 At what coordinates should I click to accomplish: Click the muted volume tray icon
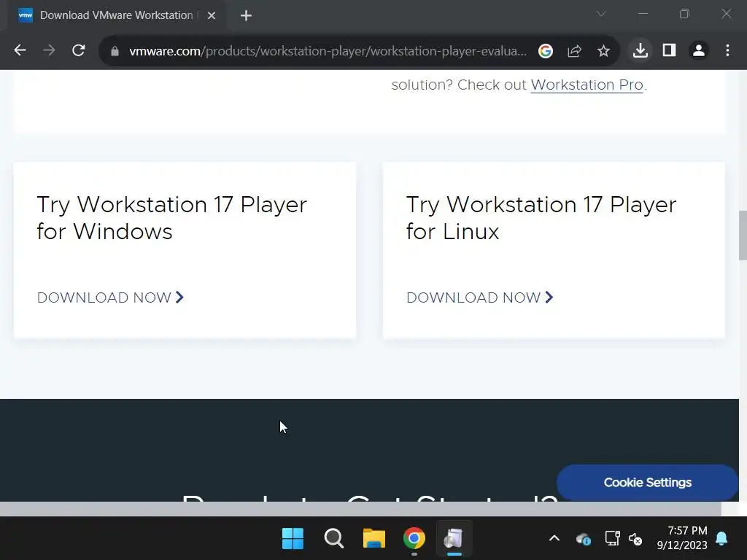[x=635, y=539]
